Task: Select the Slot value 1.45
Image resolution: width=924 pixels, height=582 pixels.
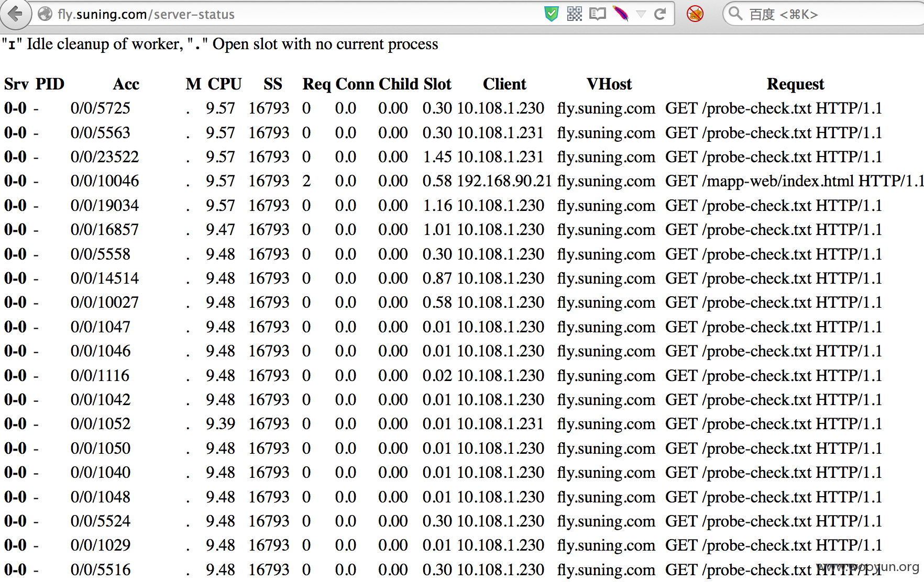Action: click(x=437, y=157)
